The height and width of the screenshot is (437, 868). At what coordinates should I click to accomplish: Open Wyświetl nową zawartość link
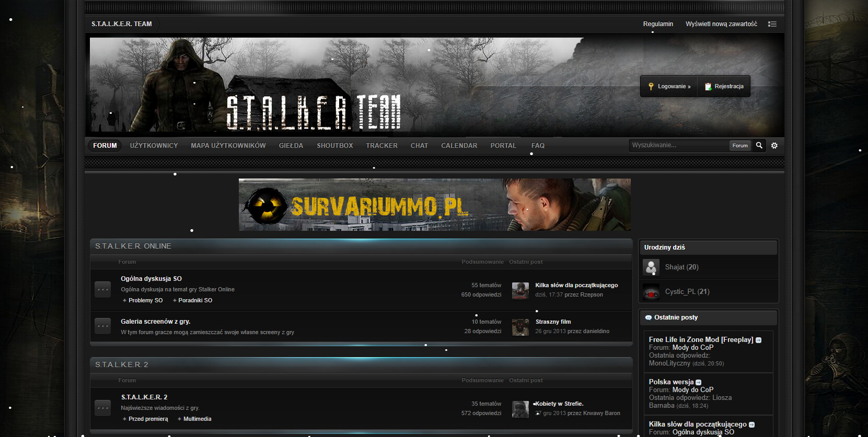coord(721,24)
